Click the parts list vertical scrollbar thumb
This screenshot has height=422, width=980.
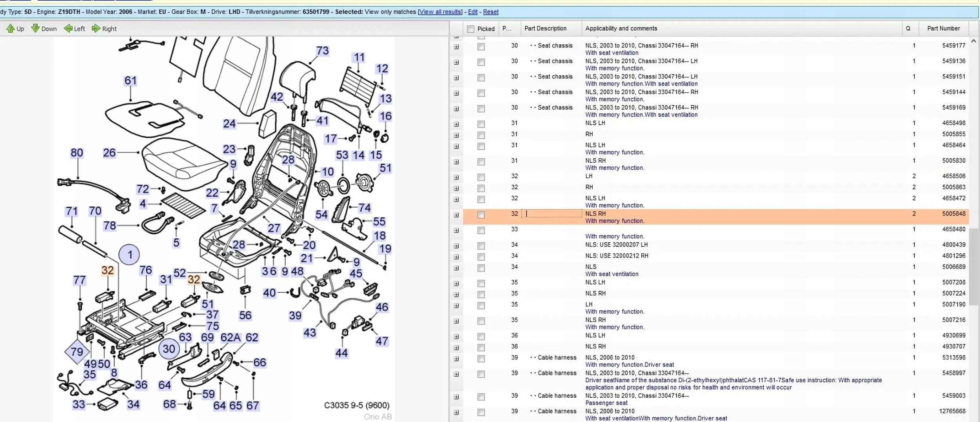(973, 266)
